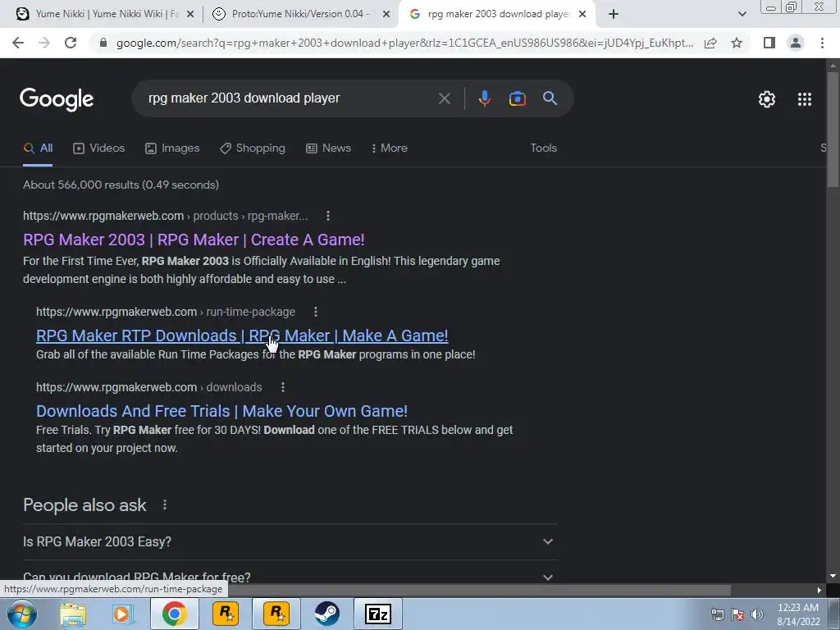840x630 pixels.
Task: Open search Tools
Action: tap(543, 148)
